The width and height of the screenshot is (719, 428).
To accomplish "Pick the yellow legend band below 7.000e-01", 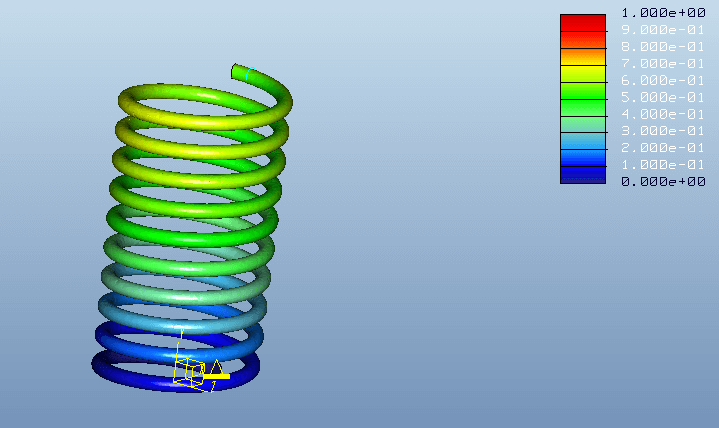I will (x=583, y=73).
